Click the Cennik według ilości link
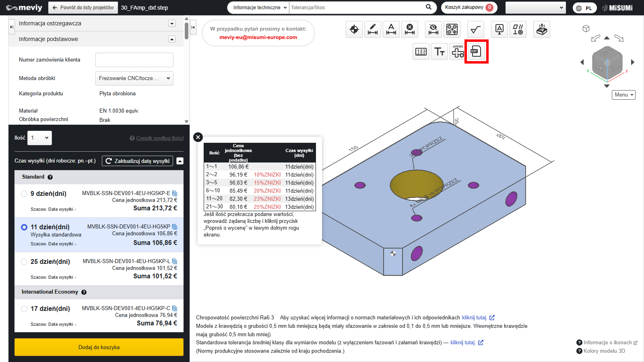This screenshot has width=644, height=362. (x=159, y=138)
